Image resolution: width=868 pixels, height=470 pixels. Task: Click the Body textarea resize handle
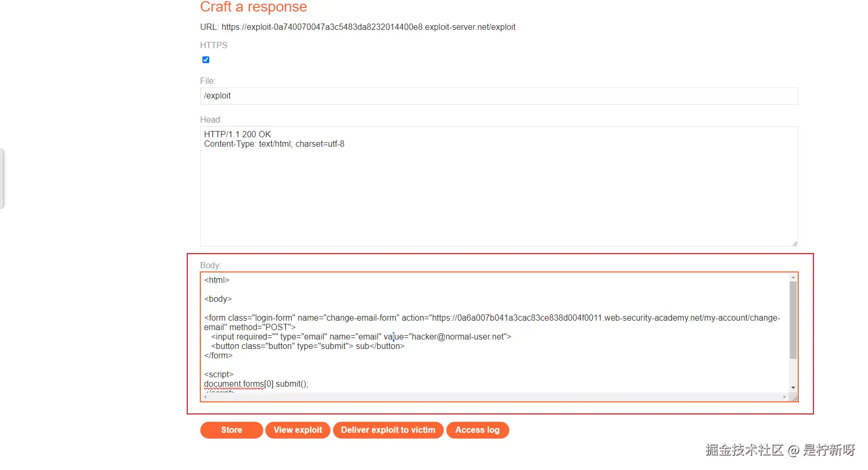(x=795, y=398)
